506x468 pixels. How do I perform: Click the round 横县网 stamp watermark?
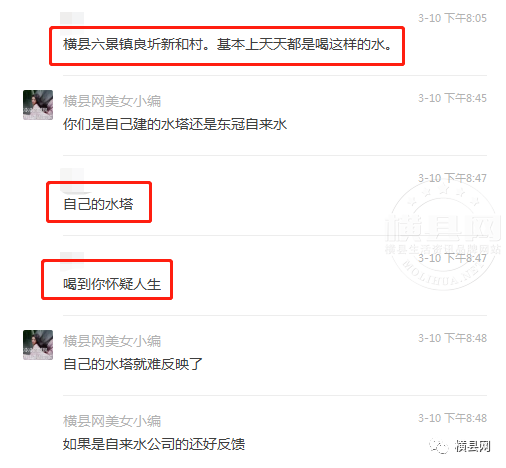point(443,234)
